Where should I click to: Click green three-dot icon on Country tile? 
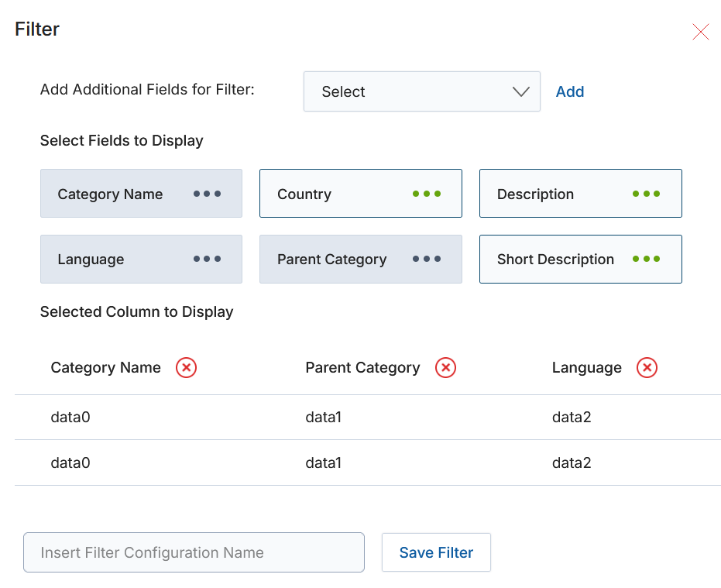(x=427, y=194)
